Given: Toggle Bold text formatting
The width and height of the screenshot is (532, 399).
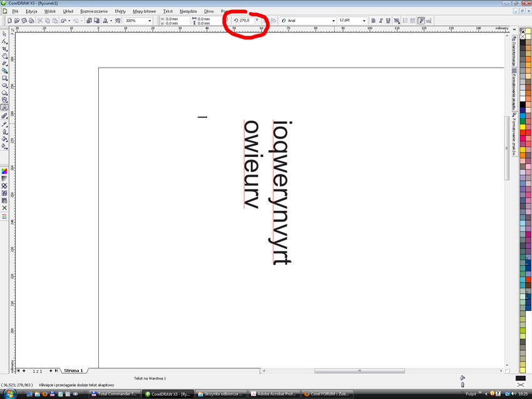Looking at the screenshot, I should 374,21.
